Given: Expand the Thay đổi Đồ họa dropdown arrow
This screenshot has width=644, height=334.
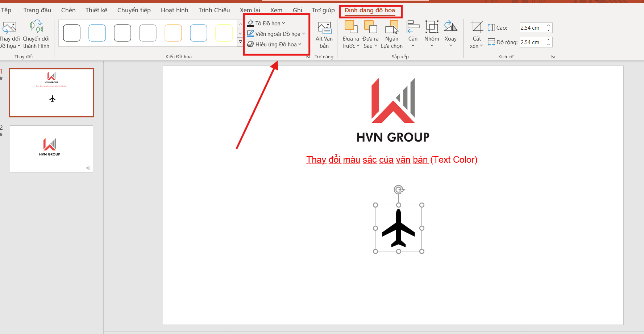Looking at the screenshot, I should point(19,46).
